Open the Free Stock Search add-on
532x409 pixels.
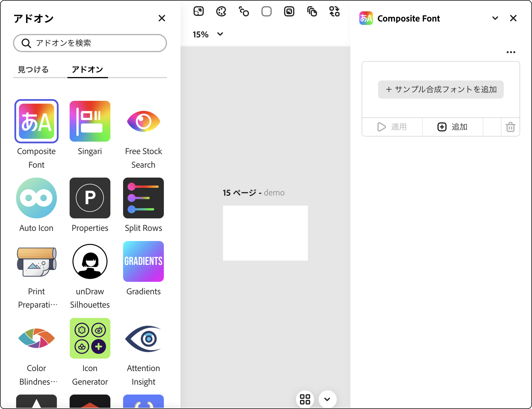pyautogui.click(x=143, y=121)
